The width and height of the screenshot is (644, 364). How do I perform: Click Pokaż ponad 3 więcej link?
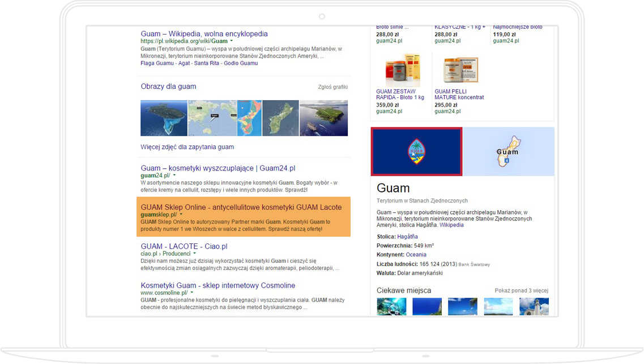click(521, 290)
